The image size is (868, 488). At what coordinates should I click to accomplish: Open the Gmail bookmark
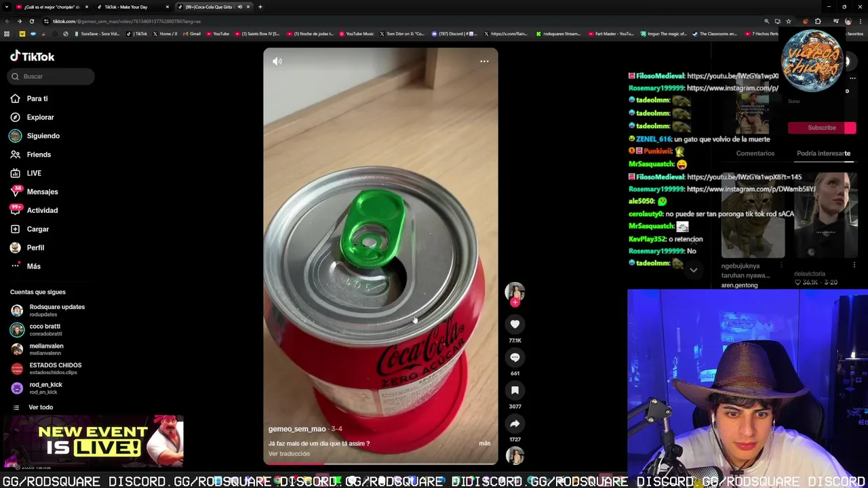tap(192, 34)
